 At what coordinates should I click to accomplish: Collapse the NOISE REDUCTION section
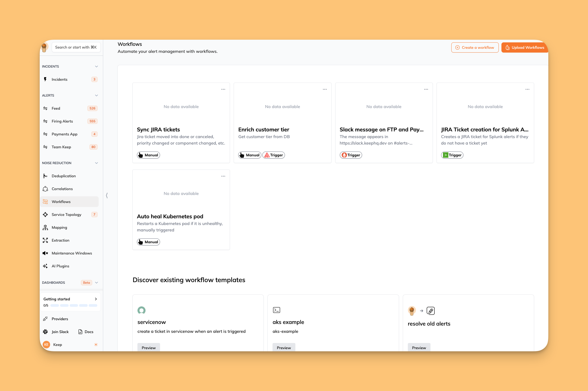click(x=96, y=163)
